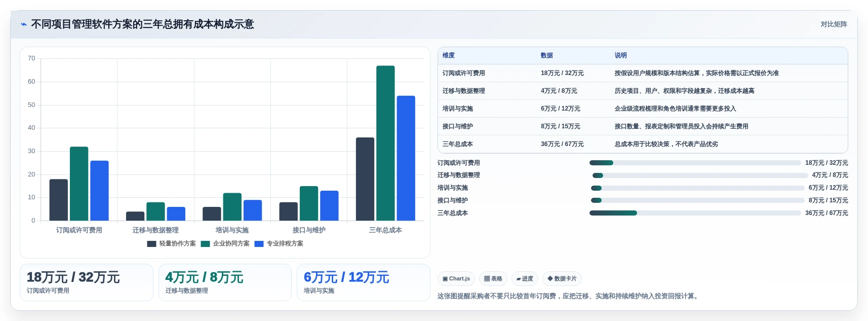Click the tallest green bar in 三年总成本
The width and height of the screenshot is (868, 321).
(385, 143)
